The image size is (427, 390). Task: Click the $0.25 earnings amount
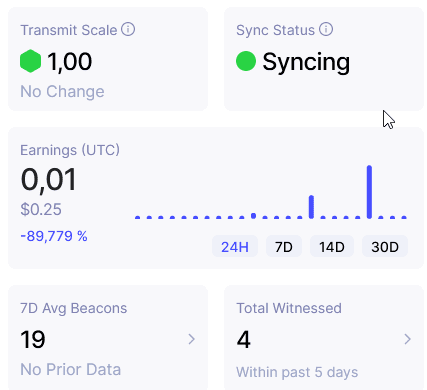click(41, 209)
